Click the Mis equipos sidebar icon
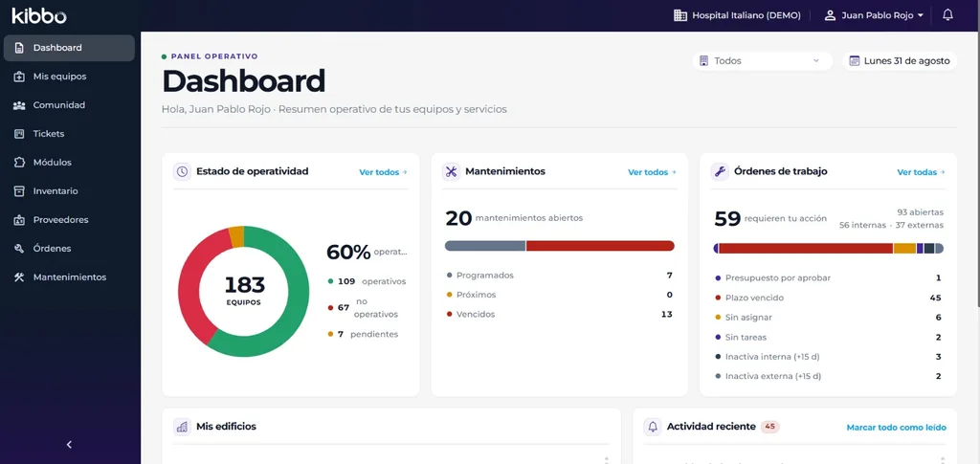The height and width of the screenshot is (464, 980). click(19, 77)
